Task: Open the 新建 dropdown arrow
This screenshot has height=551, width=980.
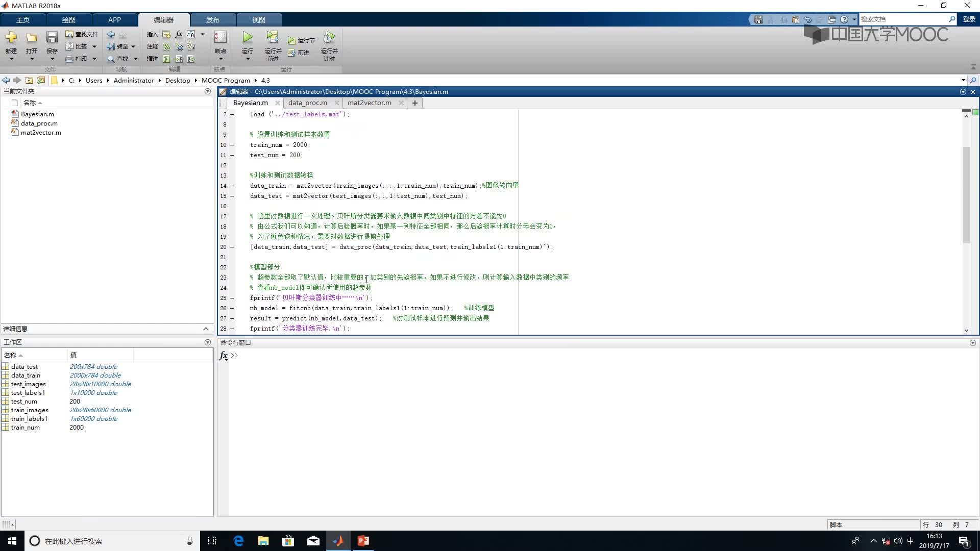Action: (11, 59)
